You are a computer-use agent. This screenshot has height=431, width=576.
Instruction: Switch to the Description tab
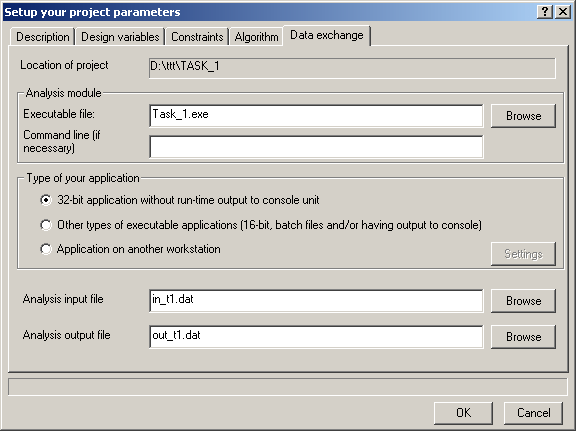pos(43,37)
